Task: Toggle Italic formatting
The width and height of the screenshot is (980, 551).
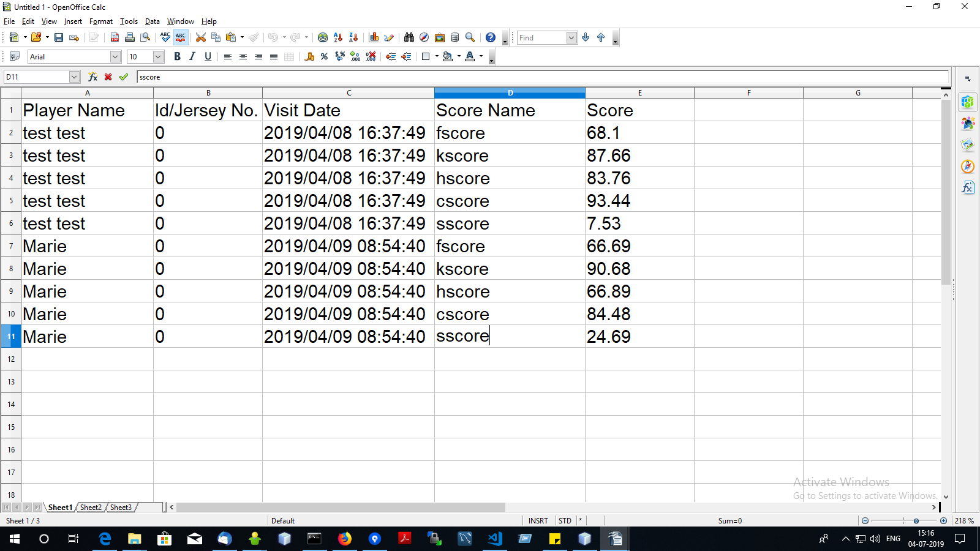Action: point(192,56)
